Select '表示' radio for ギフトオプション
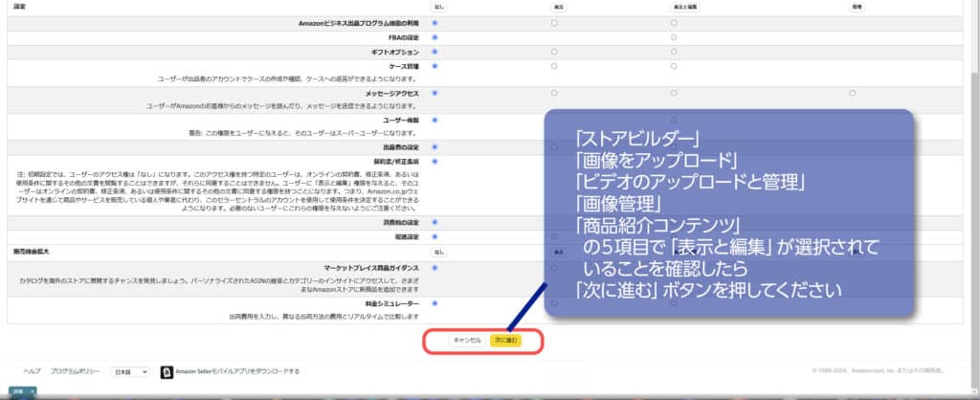Viewport: 980px width, 400px height. pos(554,51)
